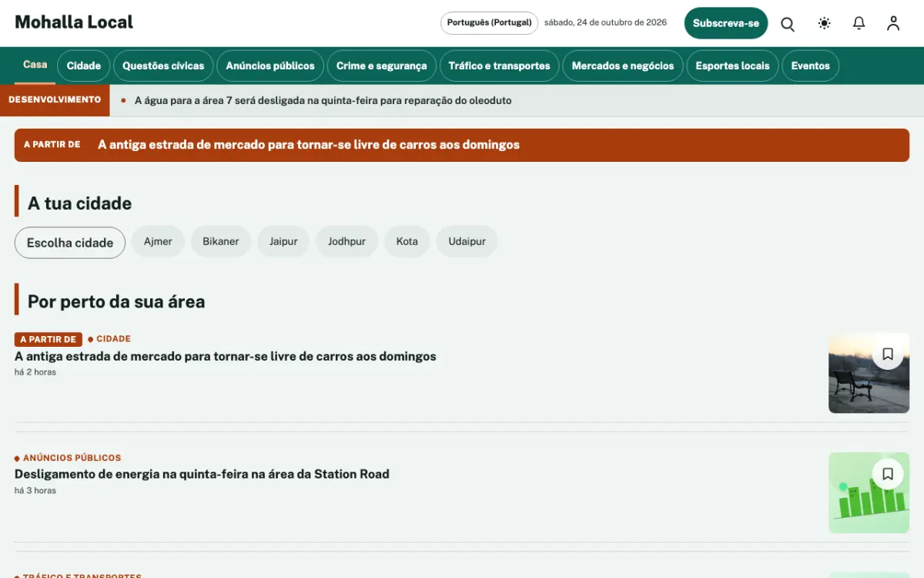The width and height of the screenshot is (924, 578).
Task: Click the A PARTIR DE badge on first article
Action: pyautogui.click(x=49, y=339)
